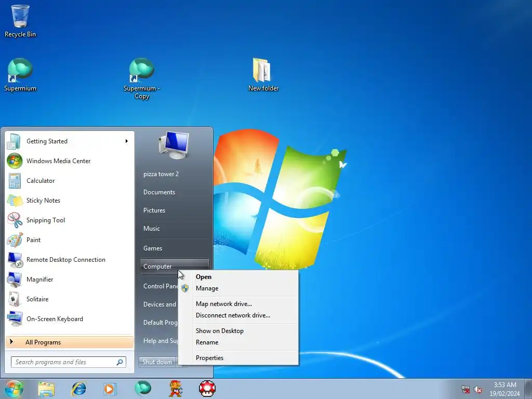Click the muted volume tray icon

[x=478, y=389]
